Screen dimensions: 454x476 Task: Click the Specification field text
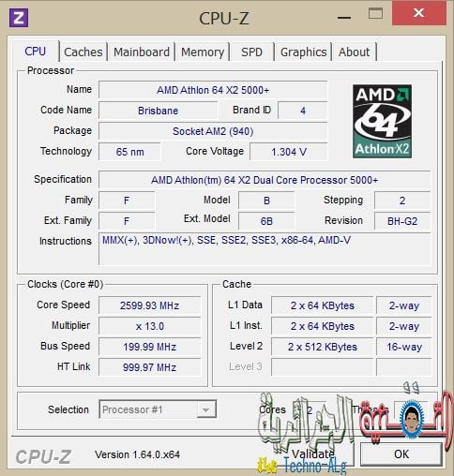pyautogui.click(x=265, y=180)
